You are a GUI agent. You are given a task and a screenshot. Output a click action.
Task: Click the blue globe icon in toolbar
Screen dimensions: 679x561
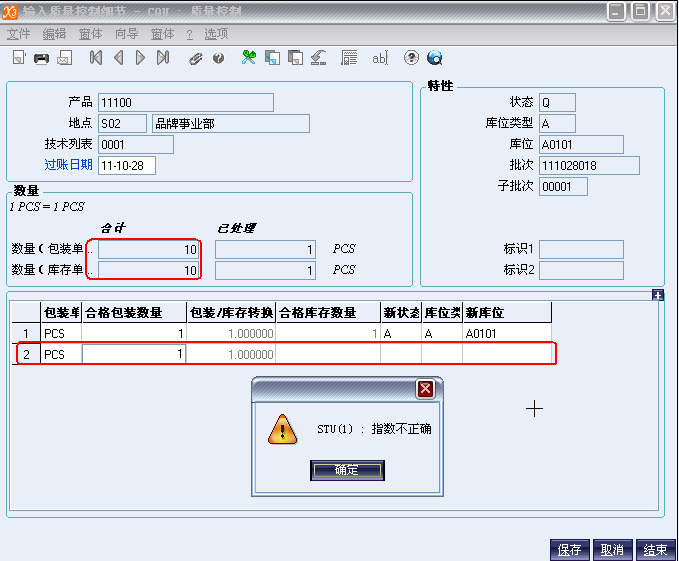(x=435, y=58)
